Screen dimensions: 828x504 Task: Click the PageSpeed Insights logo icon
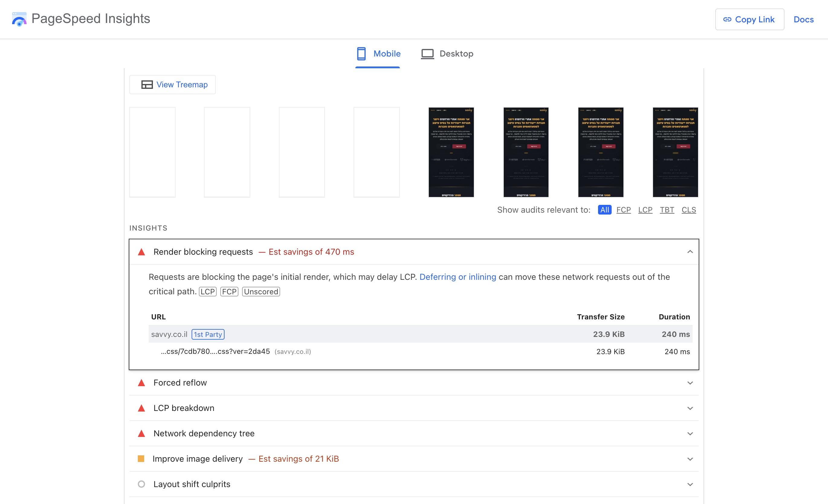coord(19,19)
